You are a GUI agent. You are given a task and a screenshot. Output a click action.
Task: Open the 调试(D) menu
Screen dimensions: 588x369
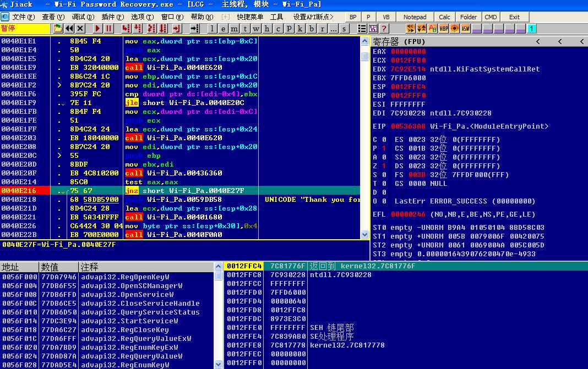click(83, 17)
